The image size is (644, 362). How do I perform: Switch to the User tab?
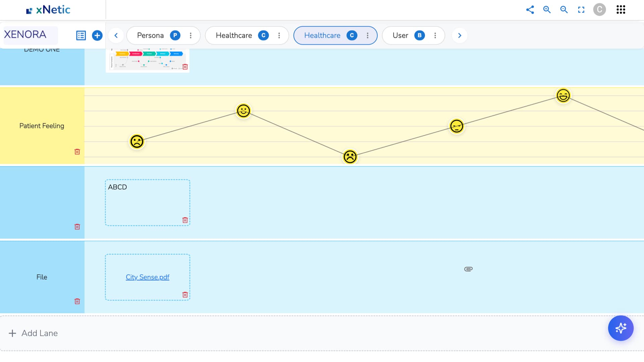coord(400,36)
